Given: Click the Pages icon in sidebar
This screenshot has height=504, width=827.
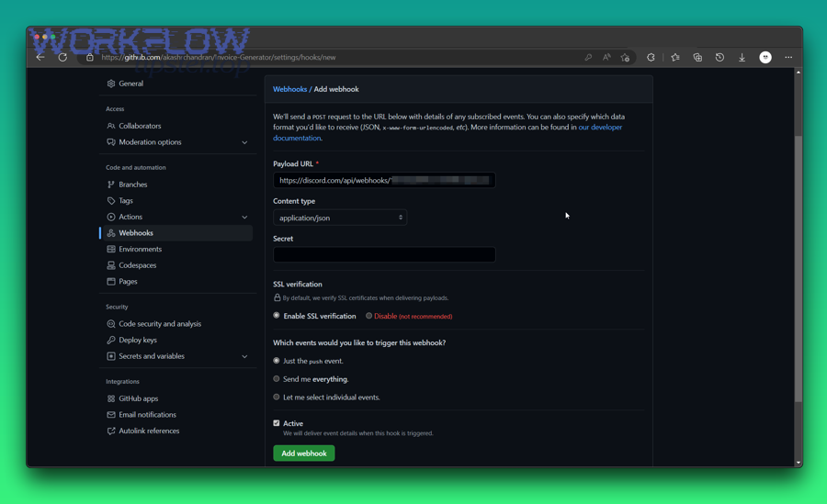Looking at the screenshot, I should point(111,282).
